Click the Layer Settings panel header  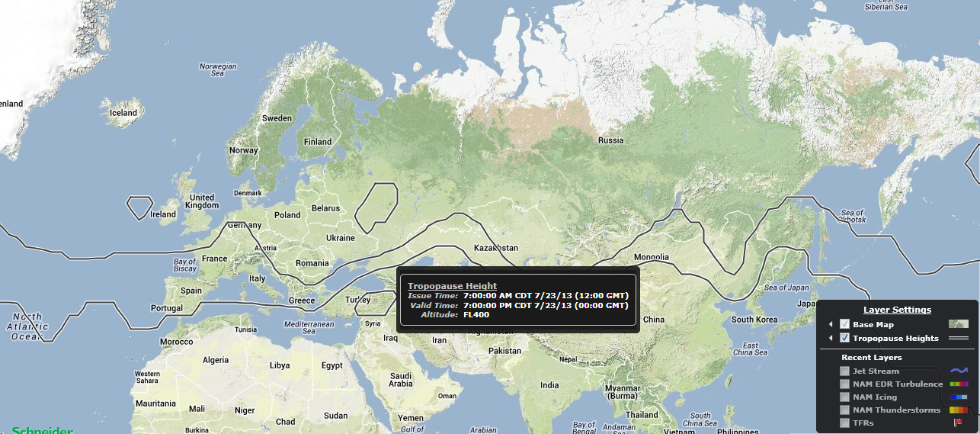[x=897, y=310]
